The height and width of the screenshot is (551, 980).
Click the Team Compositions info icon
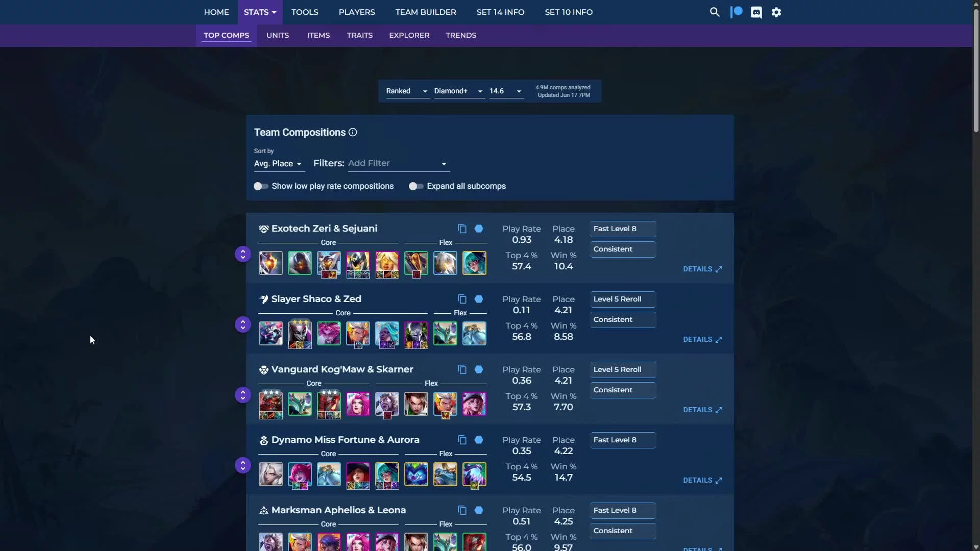pos(353,132)
